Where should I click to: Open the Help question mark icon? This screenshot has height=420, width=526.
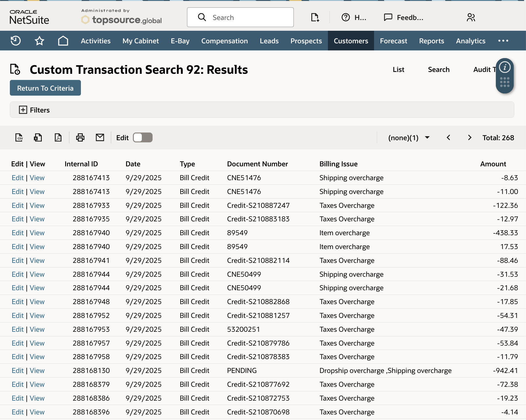346,17
